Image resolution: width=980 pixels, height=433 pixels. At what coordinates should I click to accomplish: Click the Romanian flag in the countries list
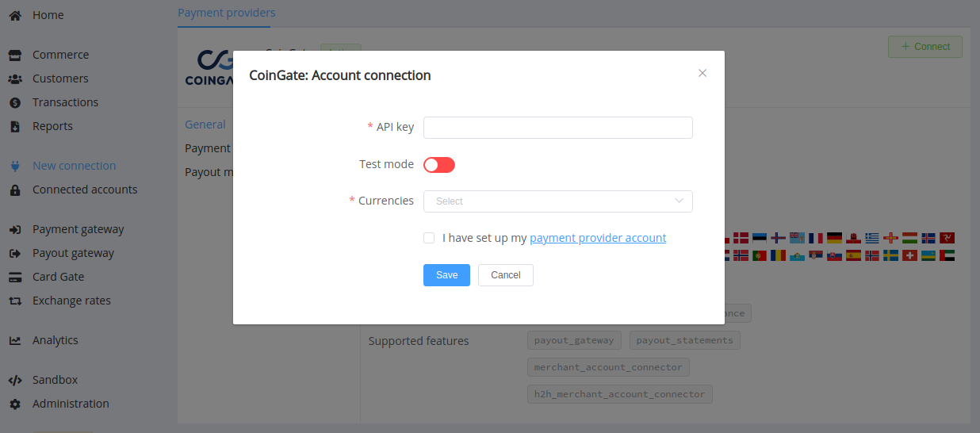(778, 255)
